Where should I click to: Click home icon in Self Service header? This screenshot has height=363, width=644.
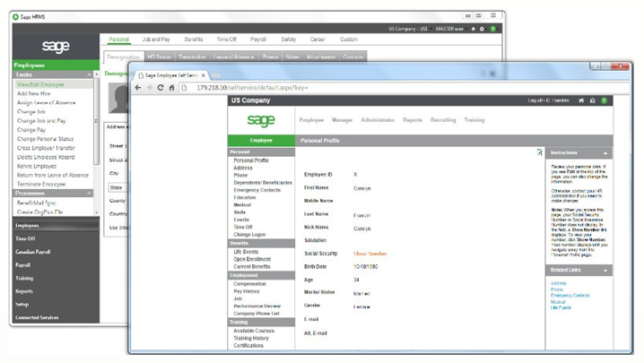click(x=581, y=100)
